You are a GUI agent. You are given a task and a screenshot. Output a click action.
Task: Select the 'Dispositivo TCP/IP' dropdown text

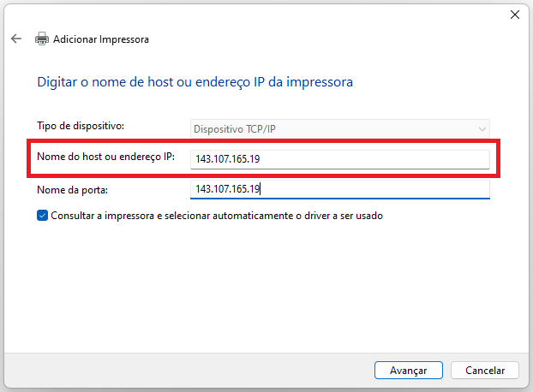[235, 129]
